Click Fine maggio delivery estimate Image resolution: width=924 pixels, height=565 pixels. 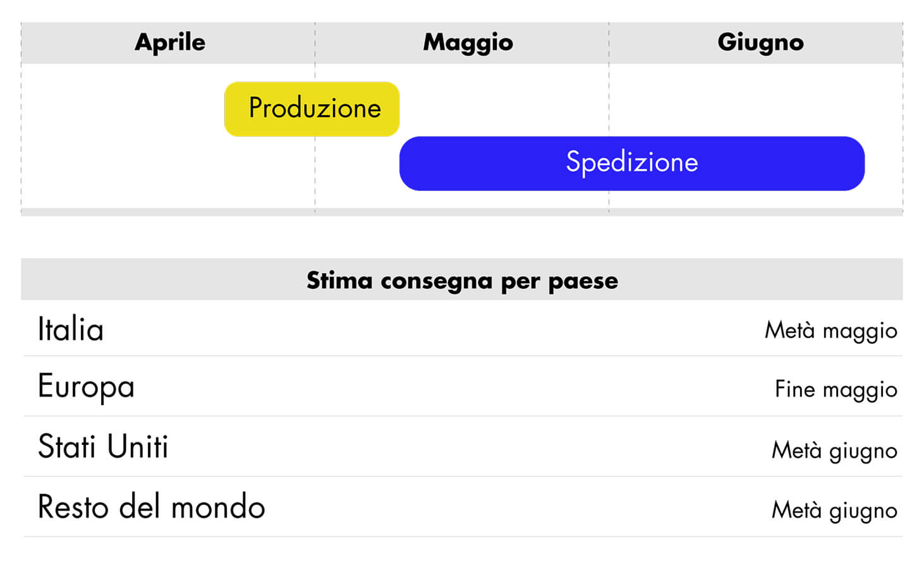836,389
